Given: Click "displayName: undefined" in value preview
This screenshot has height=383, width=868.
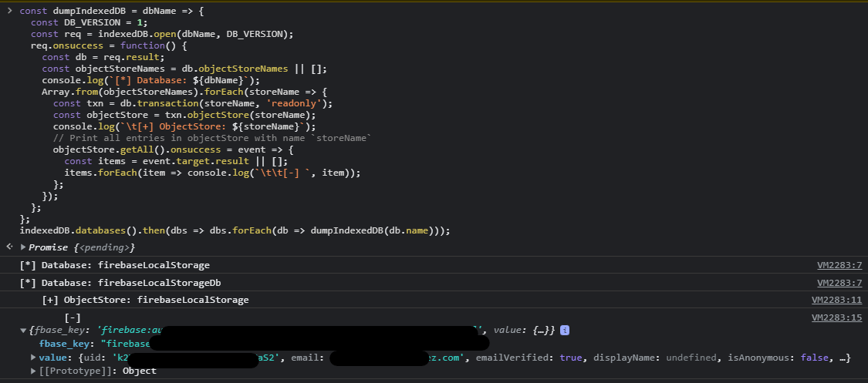Looking at the screenshot, I should (655, 358).
